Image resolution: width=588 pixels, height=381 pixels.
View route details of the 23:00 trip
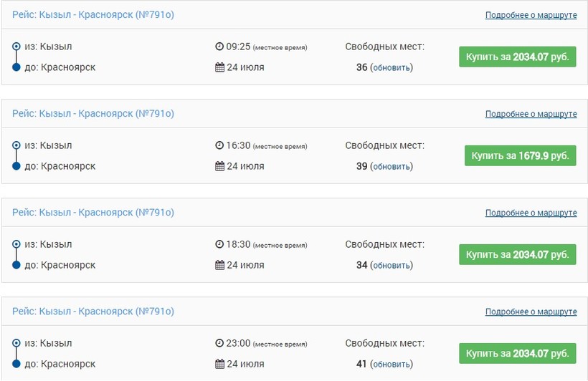[531, 312]
